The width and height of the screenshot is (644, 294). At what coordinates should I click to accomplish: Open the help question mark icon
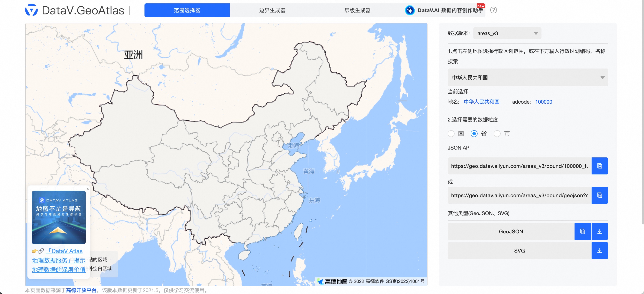point(494,10)
